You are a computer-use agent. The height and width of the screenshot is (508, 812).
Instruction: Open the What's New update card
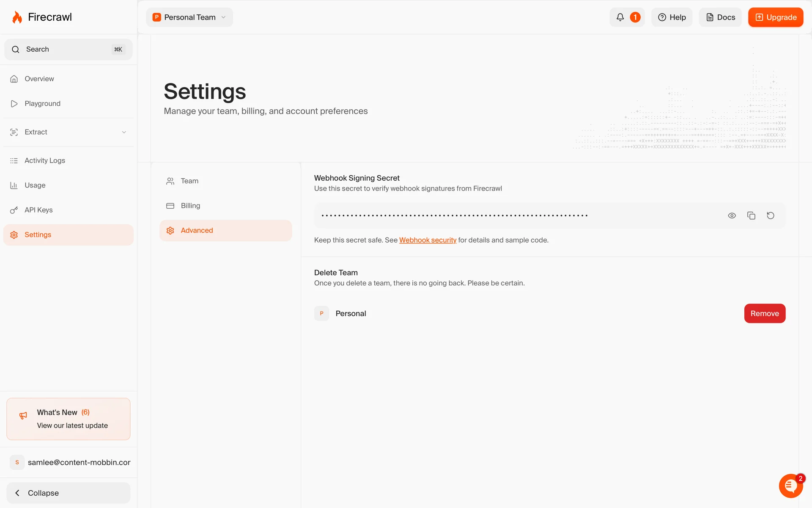(x=68, y=419)
